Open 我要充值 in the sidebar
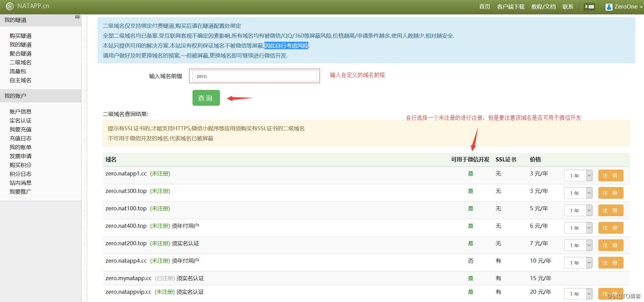The width and height of the screenshot is (644, 302). pos(21,129)
